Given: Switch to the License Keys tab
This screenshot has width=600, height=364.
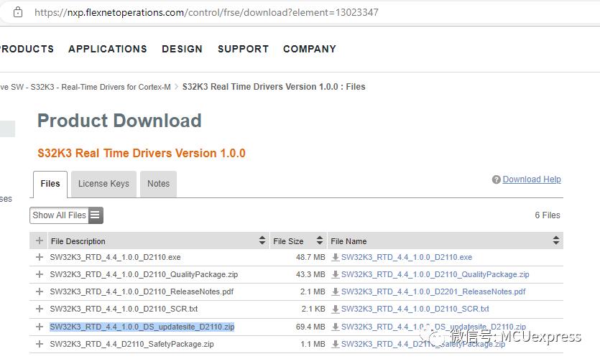Looking at the screenshot, I should (103, 184).
